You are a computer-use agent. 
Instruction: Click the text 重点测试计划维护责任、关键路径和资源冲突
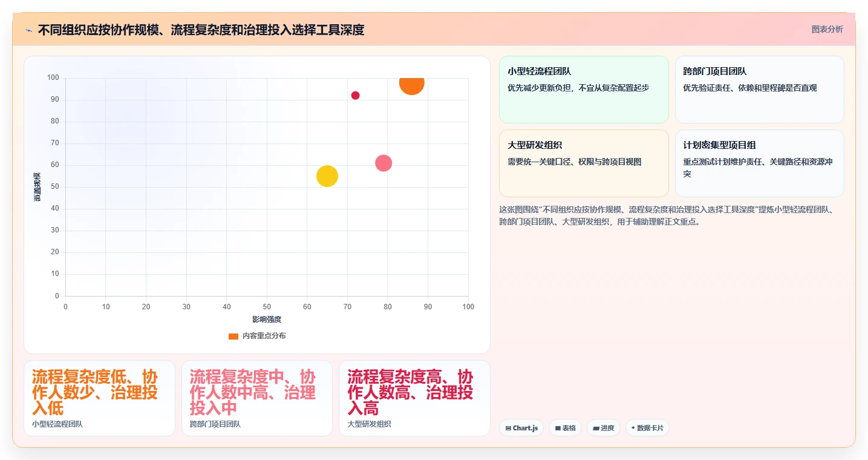(x=759, y=168)
